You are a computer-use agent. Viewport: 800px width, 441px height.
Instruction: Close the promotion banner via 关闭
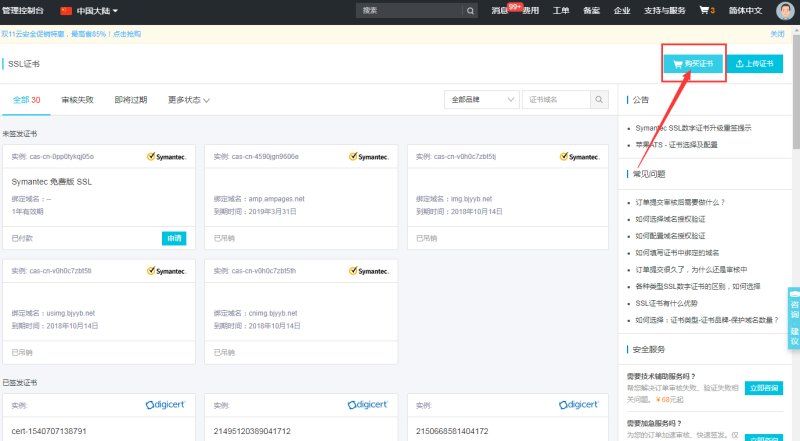[x=776, y=33]
